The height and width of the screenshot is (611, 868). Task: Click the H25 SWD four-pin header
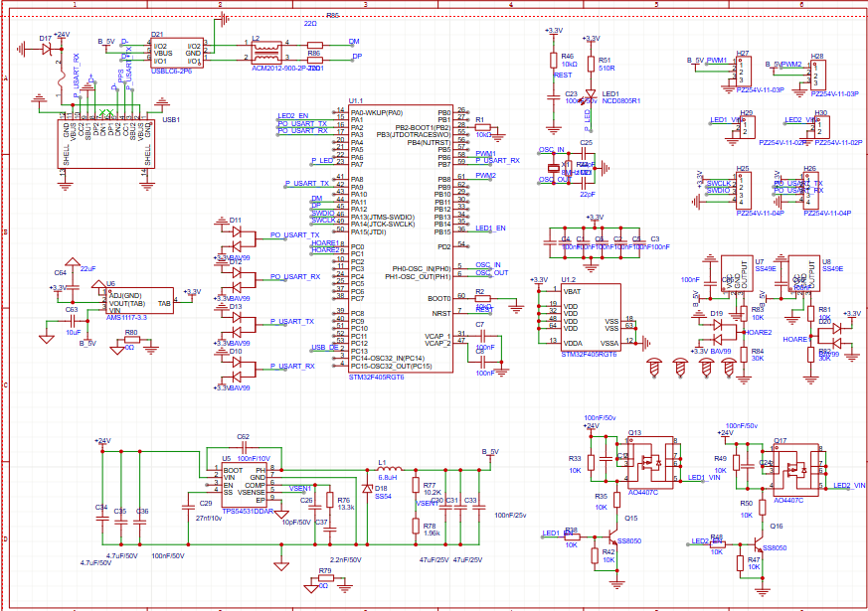tap(745, 190)
